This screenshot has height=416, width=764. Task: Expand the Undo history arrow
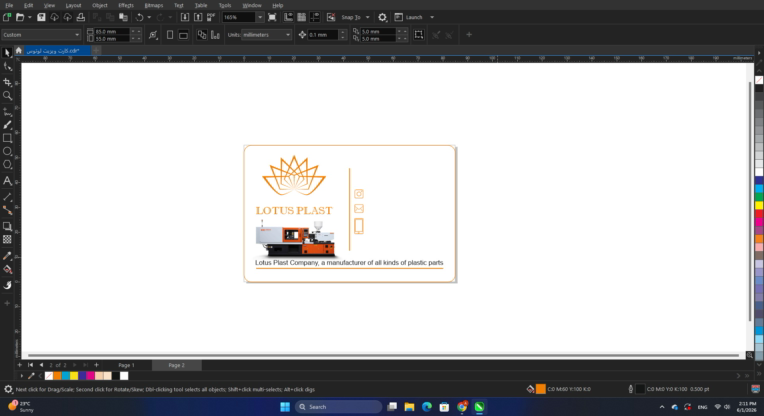click(149, 17)
